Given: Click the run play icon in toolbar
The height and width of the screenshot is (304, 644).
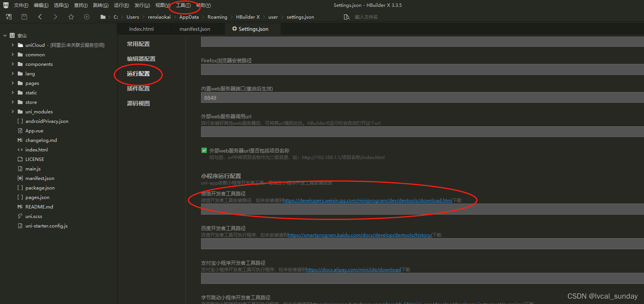Looking at the screenshot, I should [87, 17].
